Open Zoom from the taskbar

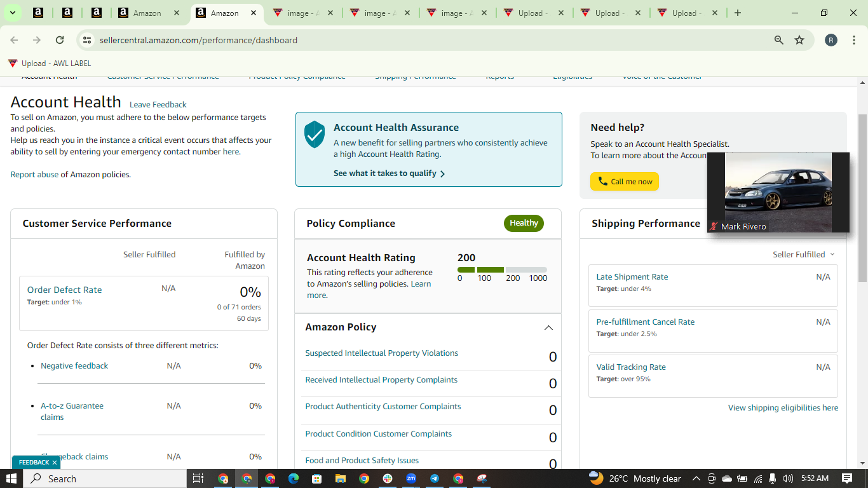tap(411, 478)
